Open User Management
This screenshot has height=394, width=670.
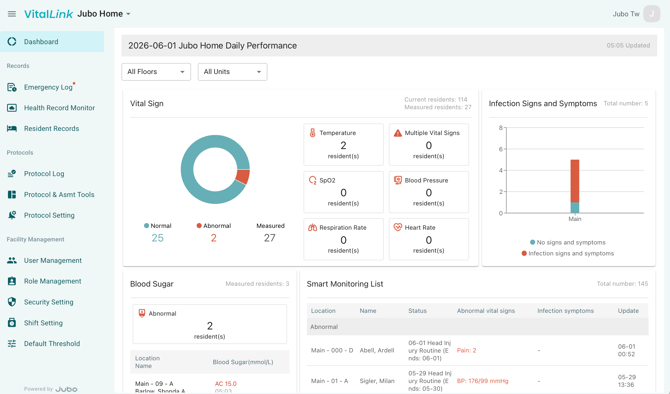pyautogui.click(x=52, y=260)
